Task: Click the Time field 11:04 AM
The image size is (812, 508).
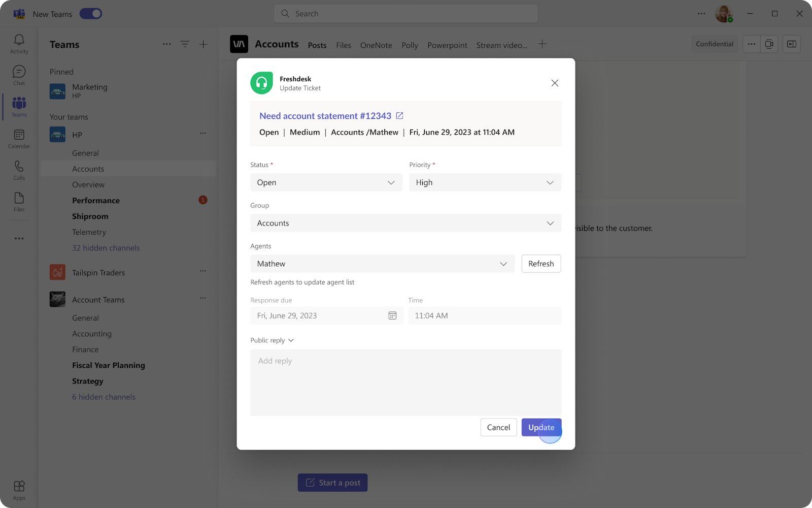Action: pyautogui.click(x=485, y=315)
